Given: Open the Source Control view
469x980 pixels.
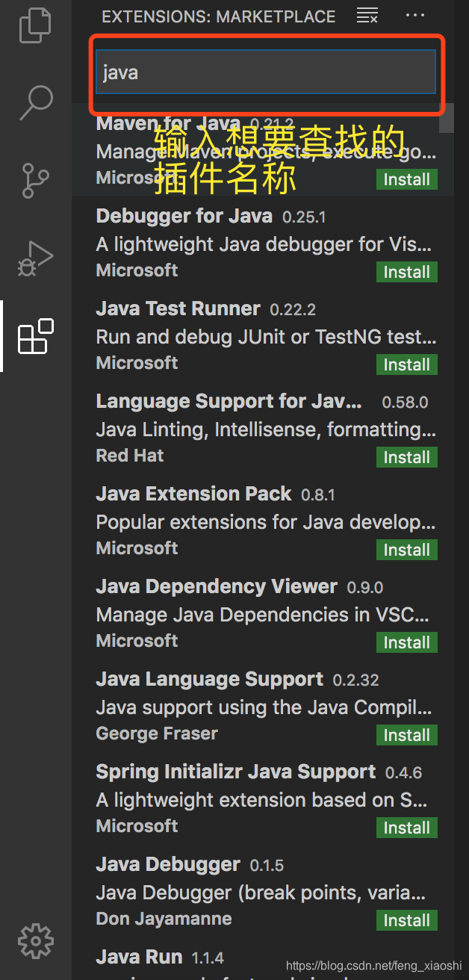Looking at the screenshot, I should (x=35, y=180).
